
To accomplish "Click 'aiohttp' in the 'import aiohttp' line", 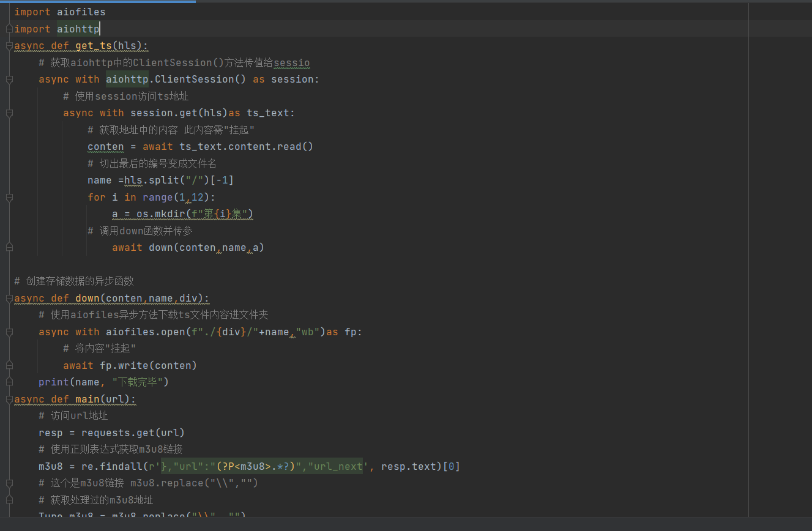I will (78, 29).
